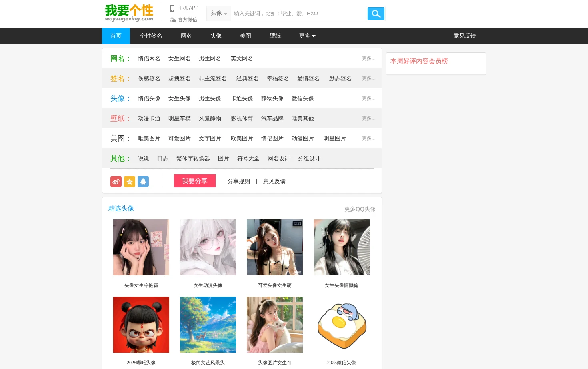This screenshot has width=588, height=369.
Task: Open the 汽车品牌 wallpaper link
Action: pos(272,119)
